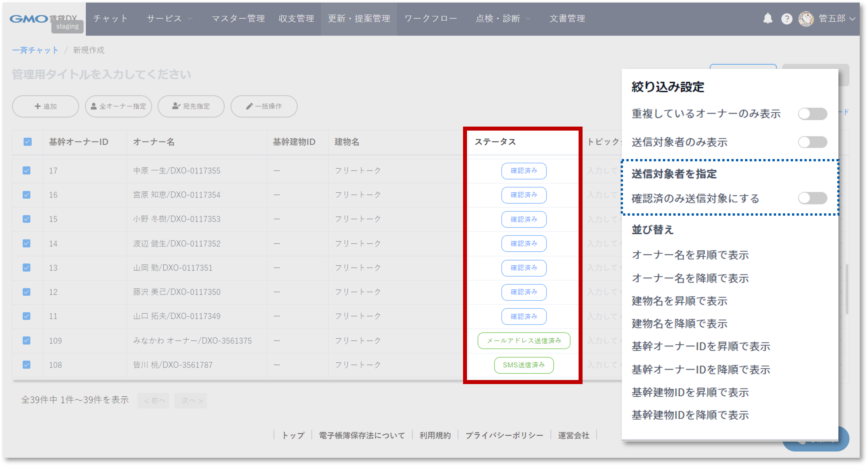The image size is (868, 466).
Task: Click the notification bell icon
Action: (x=768, y=18)
